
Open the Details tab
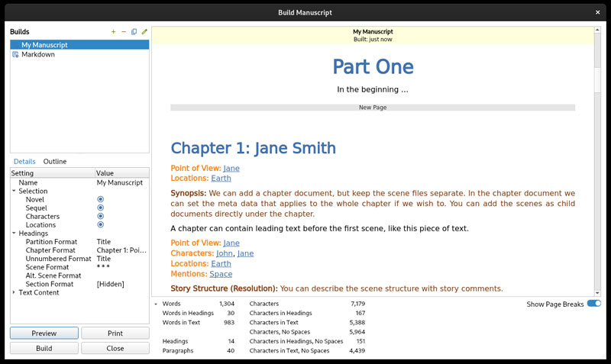[x=24, y=162]
